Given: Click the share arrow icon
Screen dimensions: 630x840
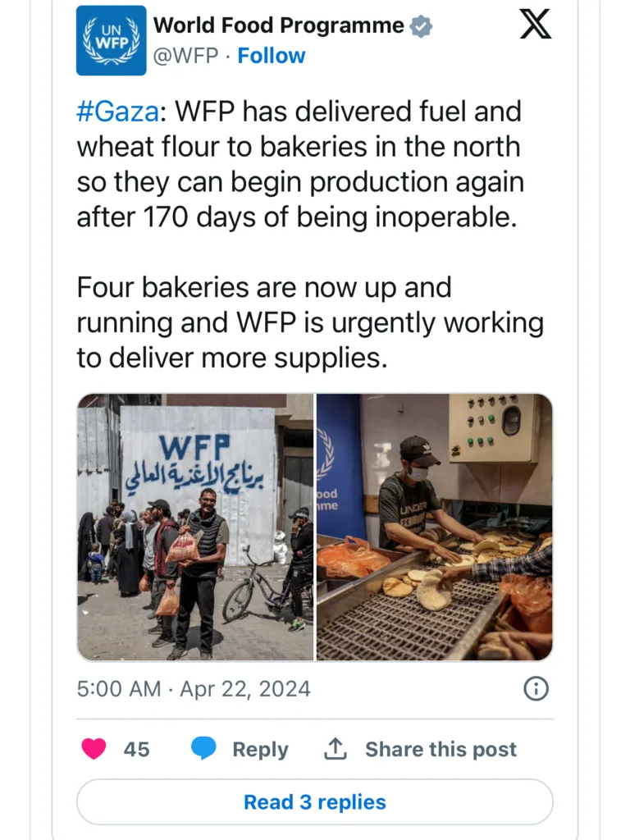Looking at the screenshot, I should tap(336, 749).
